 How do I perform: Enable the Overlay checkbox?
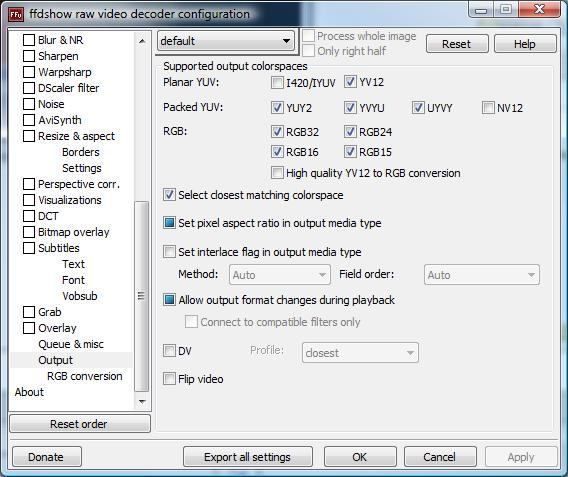pos(29,328)
